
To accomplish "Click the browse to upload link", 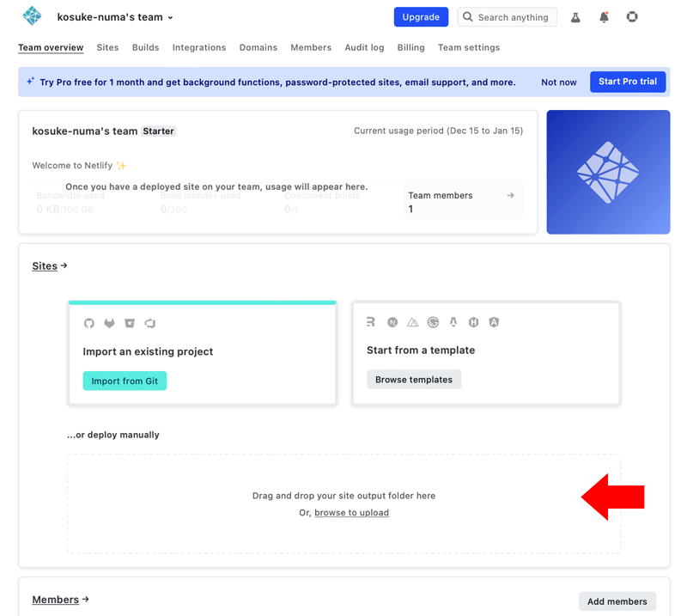I will tap(351, 513).
